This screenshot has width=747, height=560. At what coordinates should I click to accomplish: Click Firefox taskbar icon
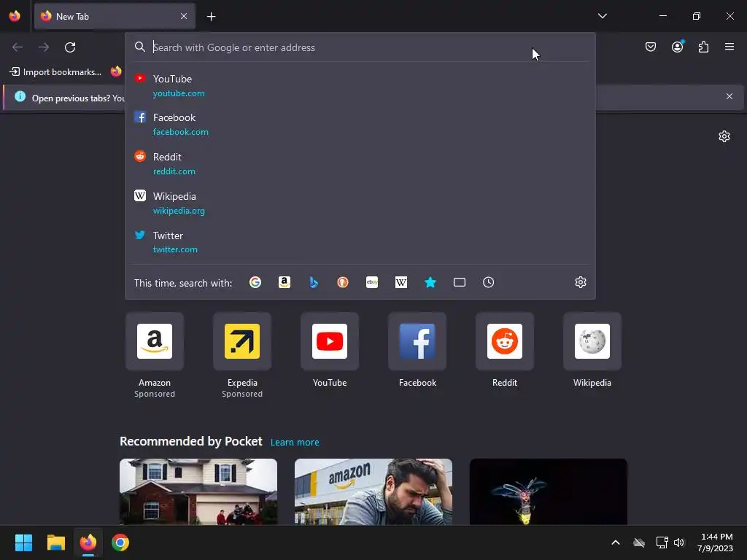point(88,542)
